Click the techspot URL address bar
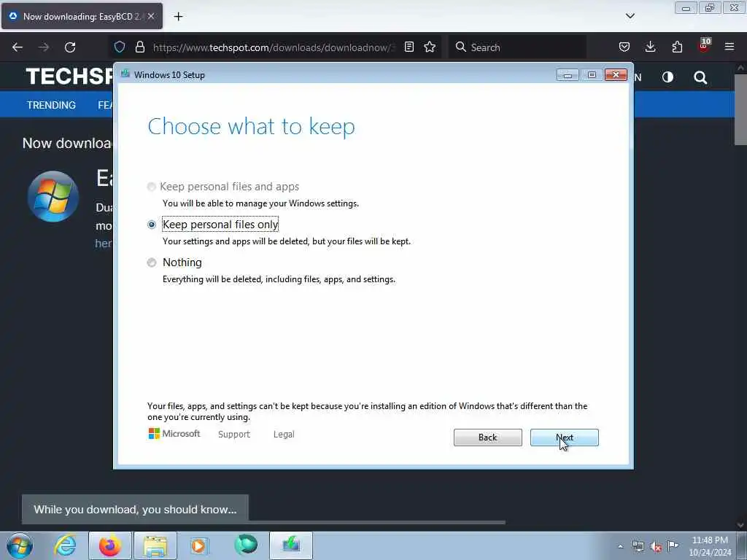Screen dimensions: 747x560 (x=274, y=47)
